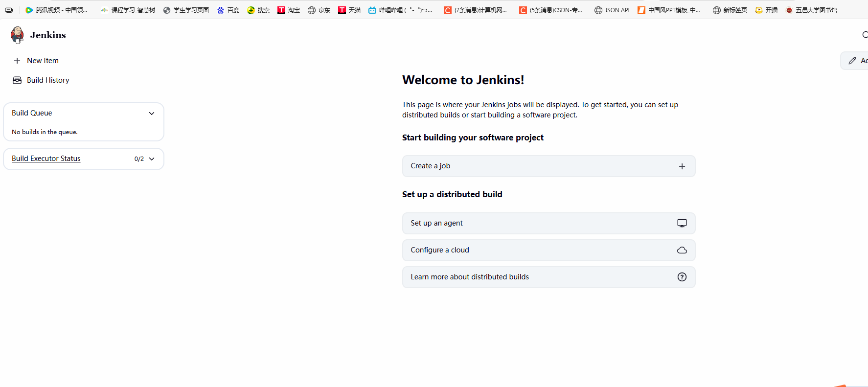Open the 腾讯视频 bookmark
868x387 pixels.
[x=56, y=10]
